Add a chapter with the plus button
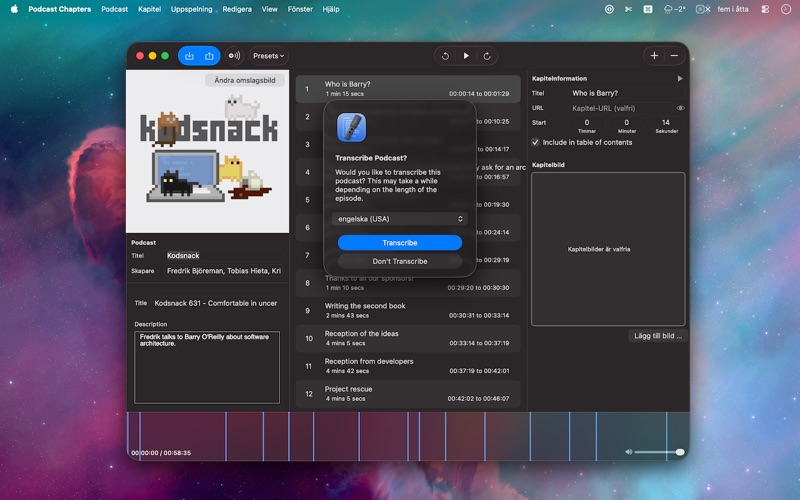 [x=654, y=56]
